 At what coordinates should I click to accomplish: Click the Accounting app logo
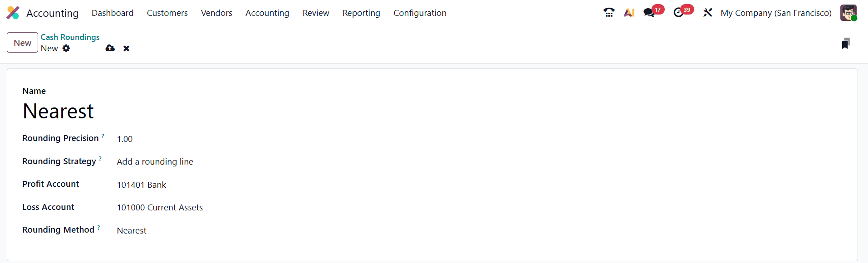coord(12,13)
